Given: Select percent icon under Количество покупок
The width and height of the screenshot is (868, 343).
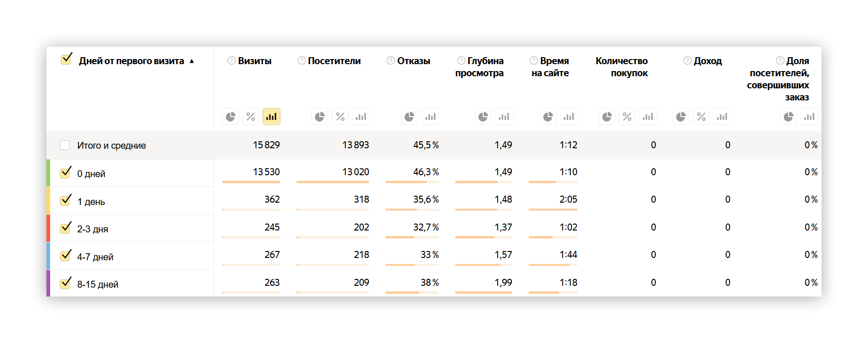Looking at the screenshot, I should tap(627, 117).
